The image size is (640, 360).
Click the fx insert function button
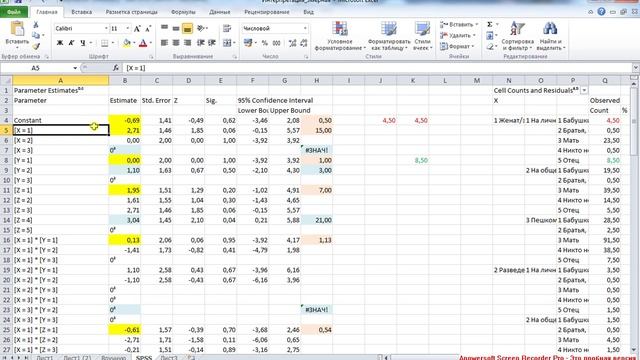pos(116,68)
